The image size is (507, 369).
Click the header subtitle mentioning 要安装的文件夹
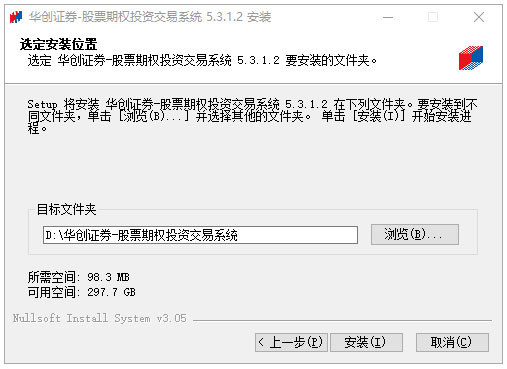(202, 61)
